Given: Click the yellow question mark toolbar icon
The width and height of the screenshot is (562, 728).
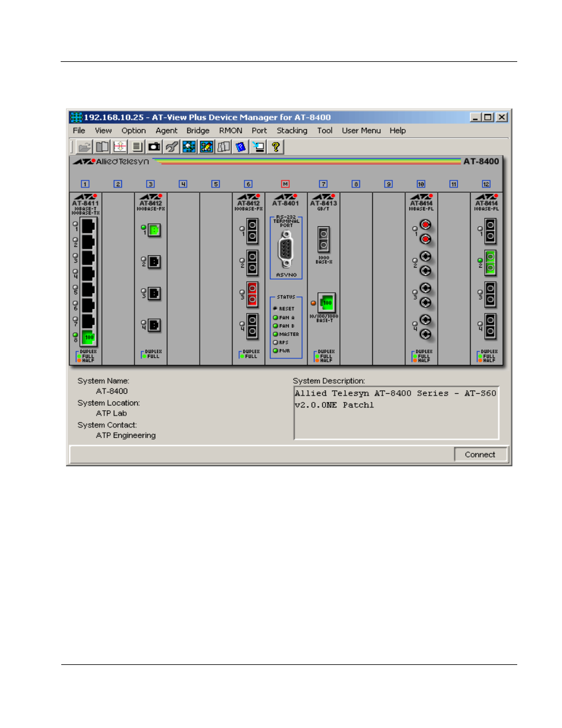Looking at the screenshot, I should click(x=275, y=147).
